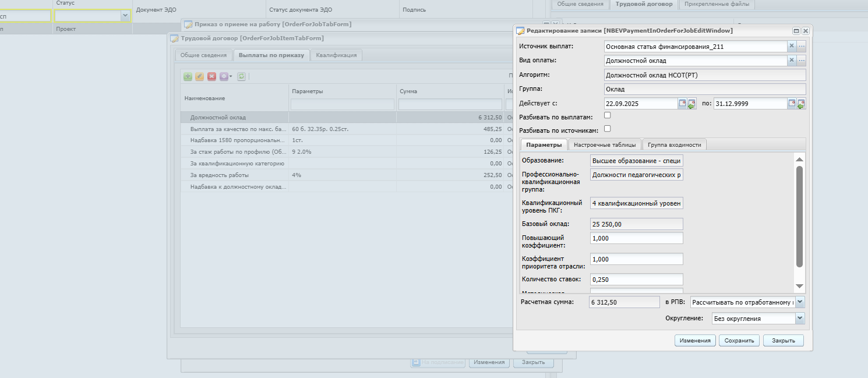Click the Закрыть button in edit dialog
This screenshot has height=378, width=868.
point(784,341)
